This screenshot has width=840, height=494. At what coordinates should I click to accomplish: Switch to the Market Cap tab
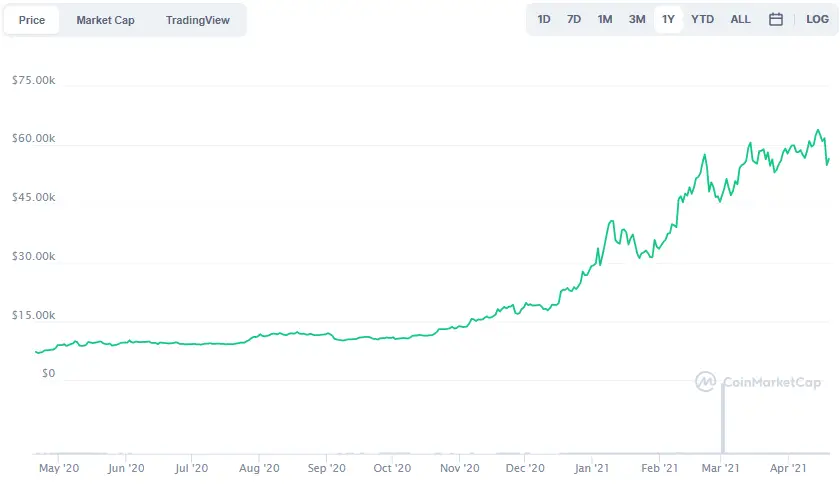pos(106,20)
